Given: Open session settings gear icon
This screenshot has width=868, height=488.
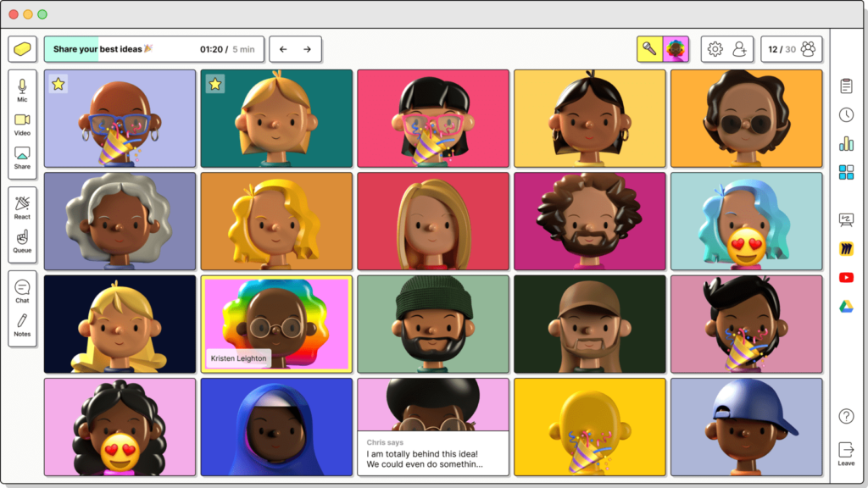Looking at the screenshot, I should pos(715,49).
